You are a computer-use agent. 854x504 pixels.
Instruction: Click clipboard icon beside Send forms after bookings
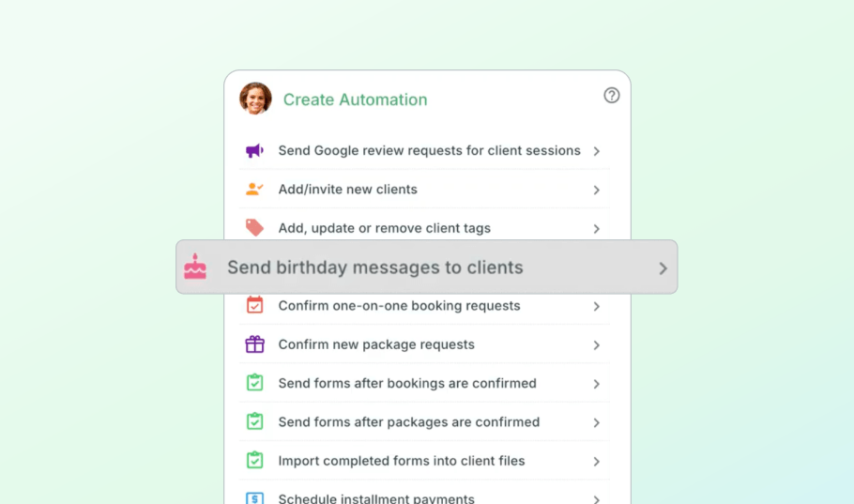click(x=254, y=383)
